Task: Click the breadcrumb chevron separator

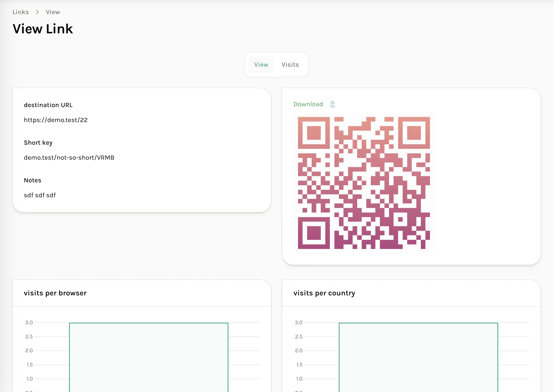Action: (37, 12)
